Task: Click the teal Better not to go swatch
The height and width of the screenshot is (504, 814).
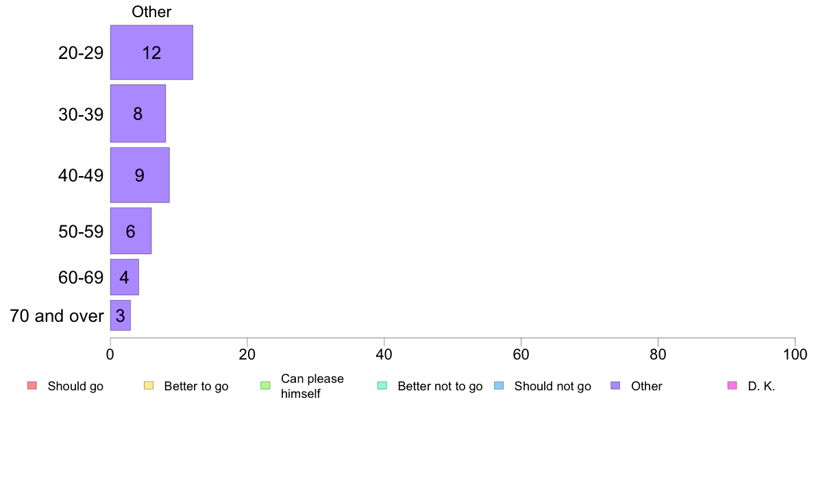Action: (382, 386)
